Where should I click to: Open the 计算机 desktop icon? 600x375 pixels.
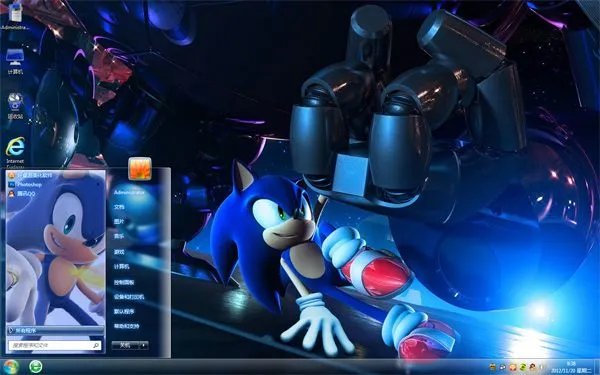15,61
